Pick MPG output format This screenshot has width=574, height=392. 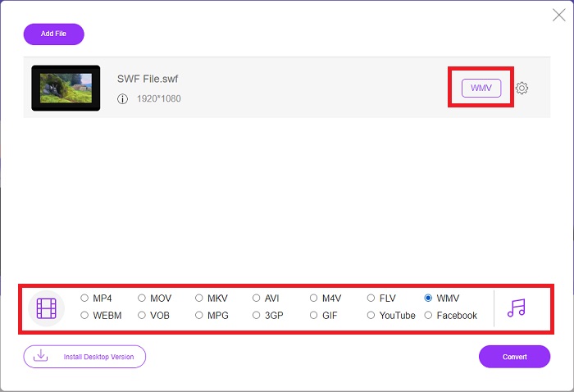(198, 315)
